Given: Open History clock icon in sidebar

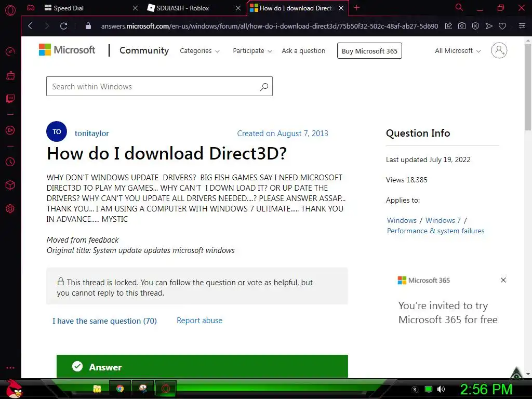Looking at the screenshot, I should pos(10,162).
